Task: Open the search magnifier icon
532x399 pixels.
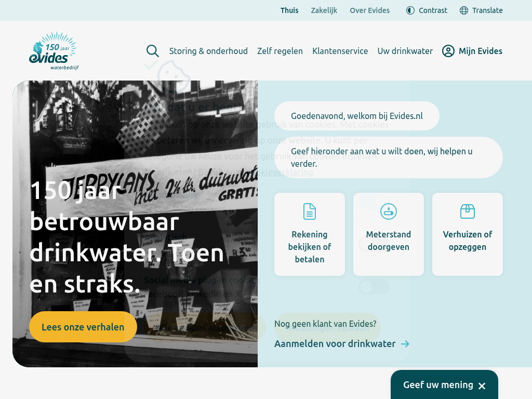Action: (153, 51)
